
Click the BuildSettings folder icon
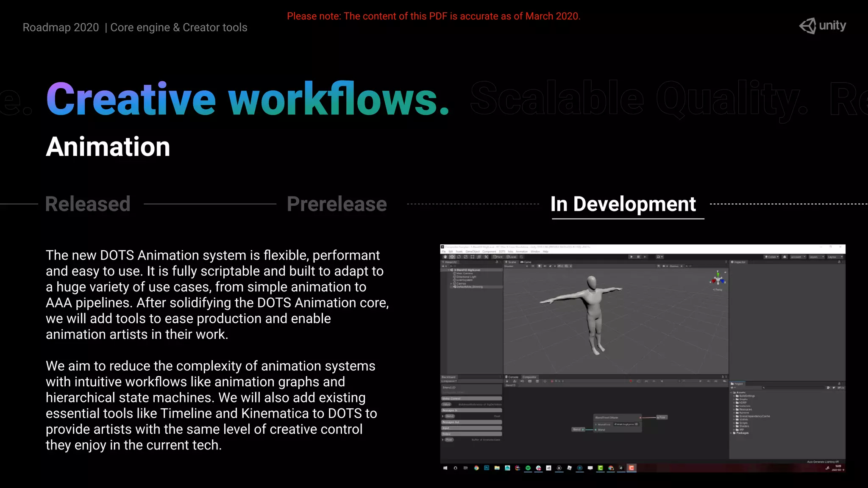click(x=737, y=396)
